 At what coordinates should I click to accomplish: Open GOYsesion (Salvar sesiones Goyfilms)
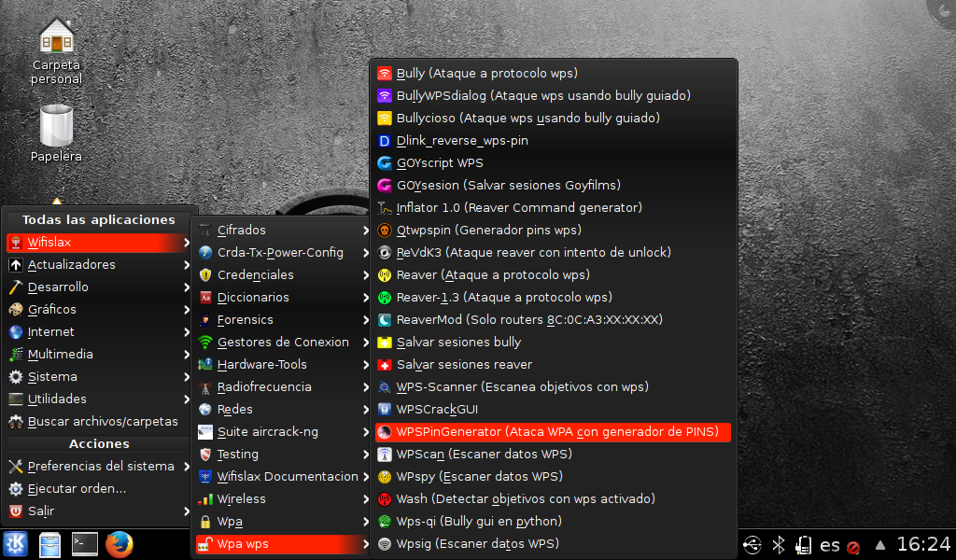click(553, 185)
